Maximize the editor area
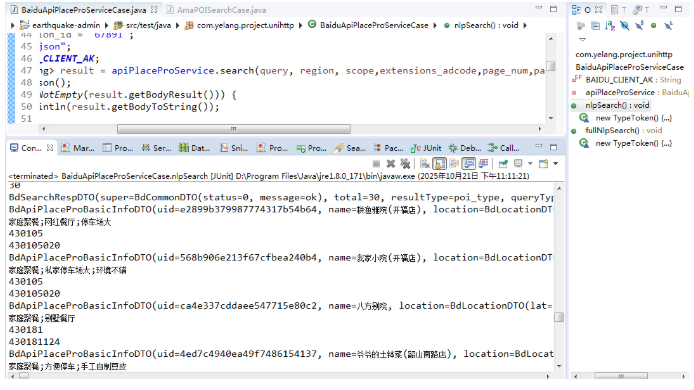694x390 pixels. 553,9
